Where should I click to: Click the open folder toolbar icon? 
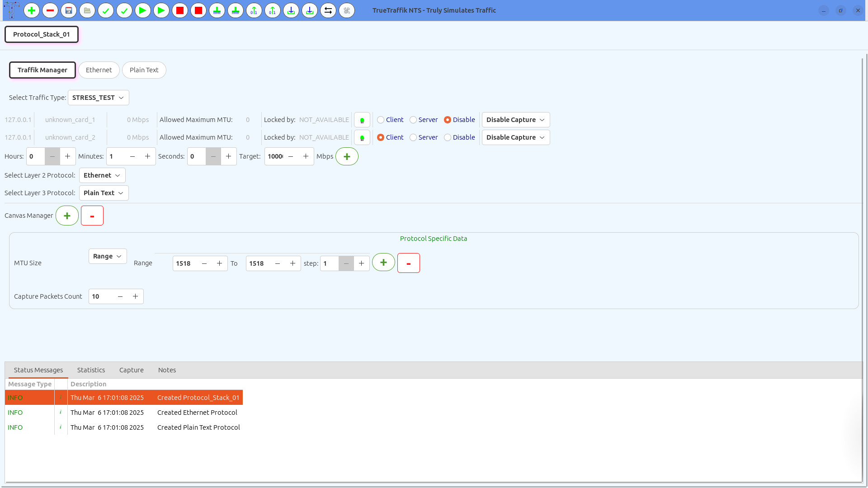87,10
